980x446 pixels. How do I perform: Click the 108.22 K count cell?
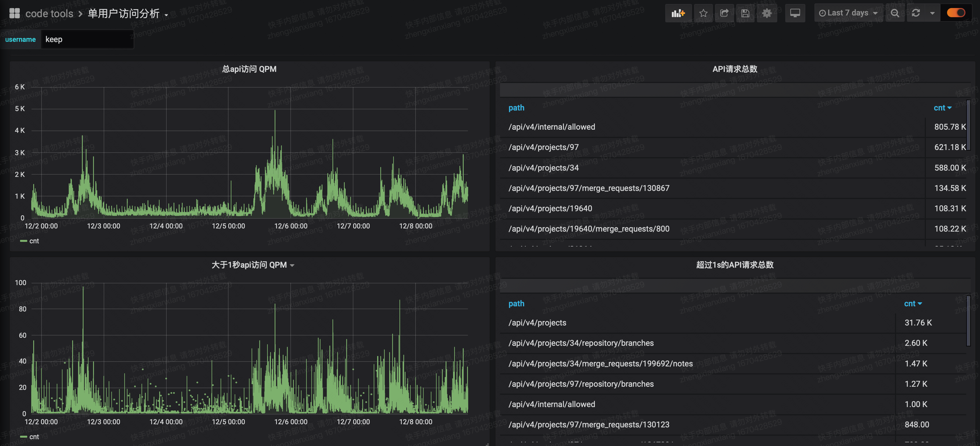(x=946, y=229)
